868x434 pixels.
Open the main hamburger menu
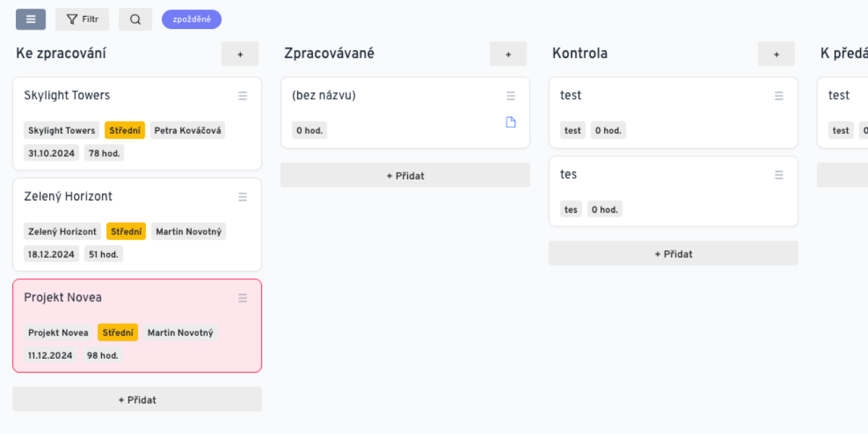pos(30,19)
